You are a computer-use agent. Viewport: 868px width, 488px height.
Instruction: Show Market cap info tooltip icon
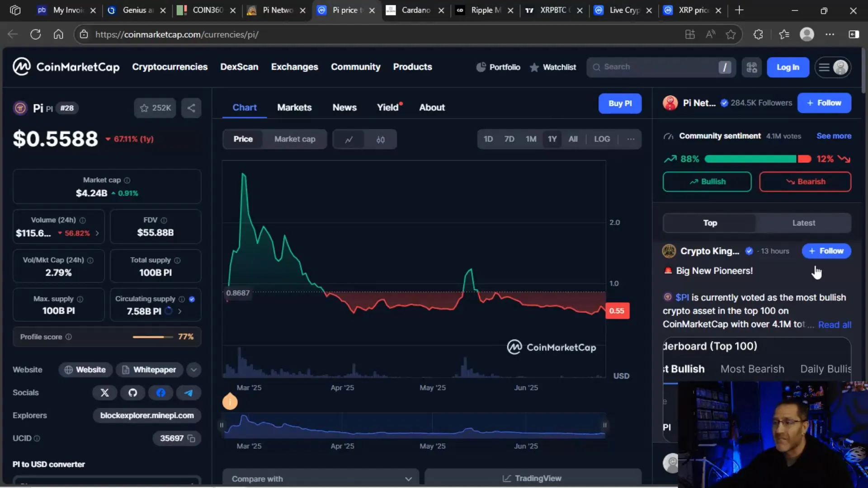(127, 180)
